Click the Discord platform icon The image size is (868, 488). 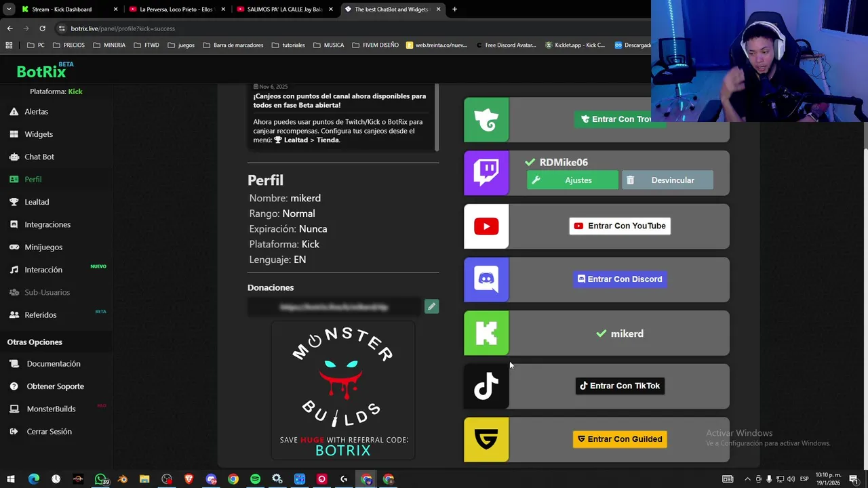point(486,279)
